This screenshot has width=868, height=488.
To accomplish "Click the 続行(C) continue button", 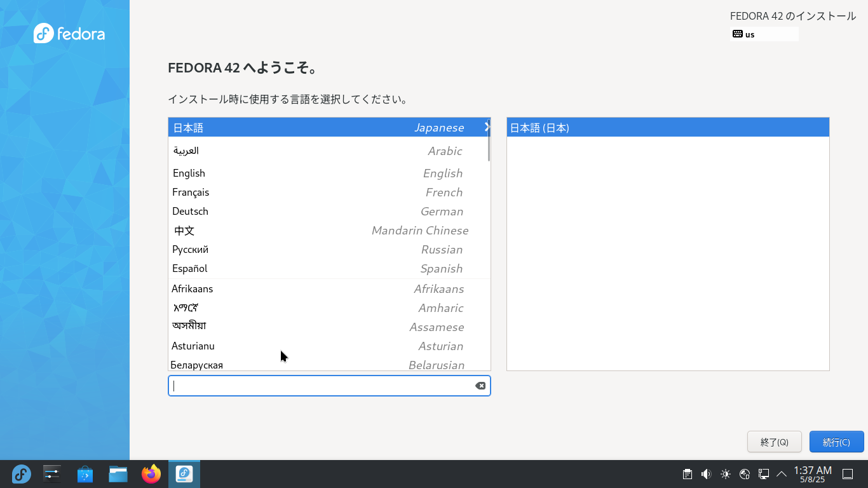I will tap(836, 442).
